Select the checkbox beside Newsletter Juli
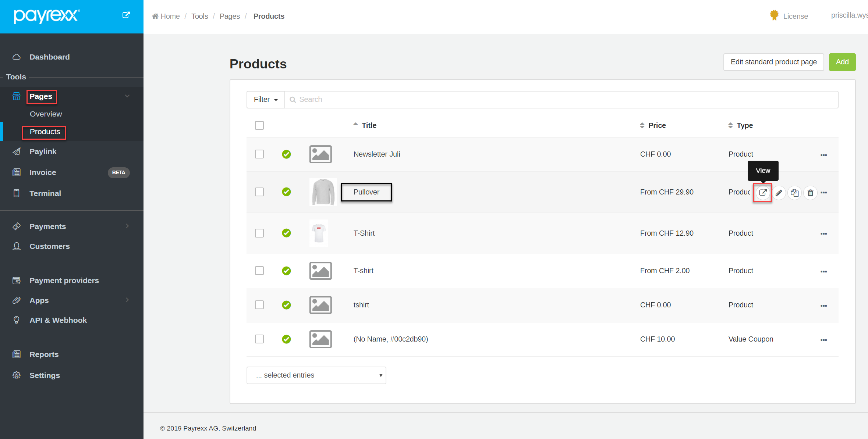 tap(259, 154)
